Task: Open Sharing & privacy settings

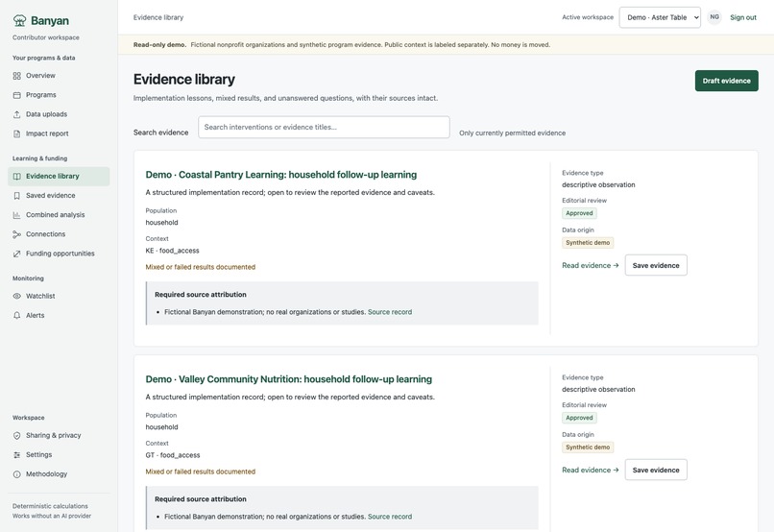Action: (59, 435)
